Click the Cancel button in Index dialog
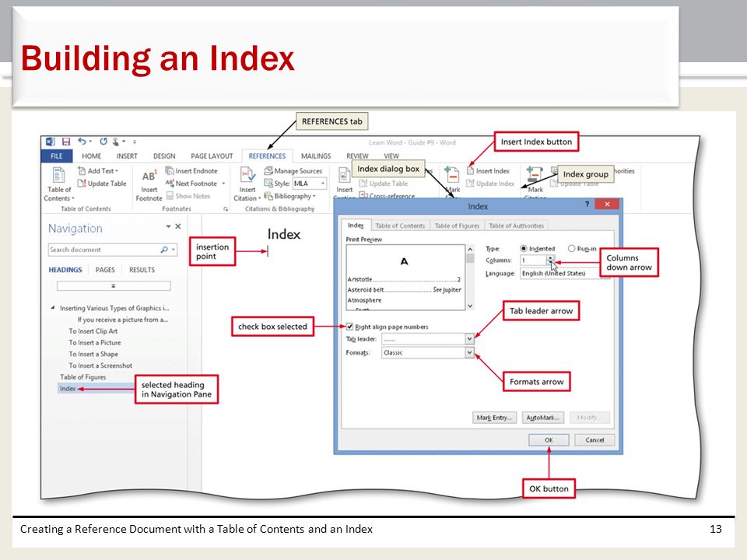747x560 pixels. click(594, 440)
